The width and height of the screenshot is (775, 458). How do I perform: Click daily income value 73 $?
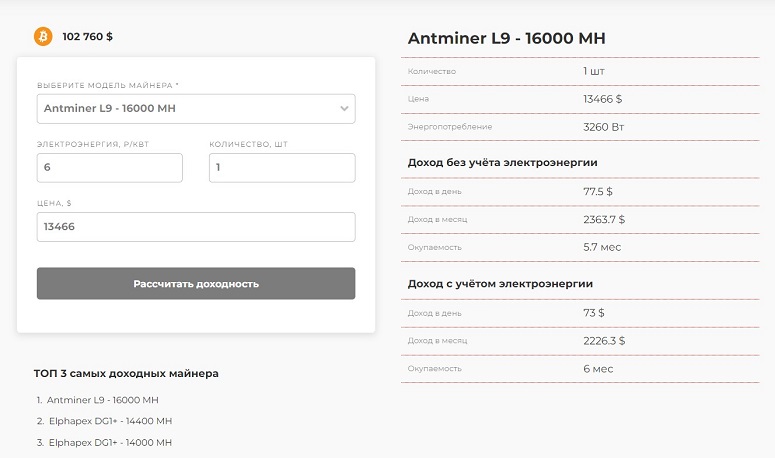(594, 313)
